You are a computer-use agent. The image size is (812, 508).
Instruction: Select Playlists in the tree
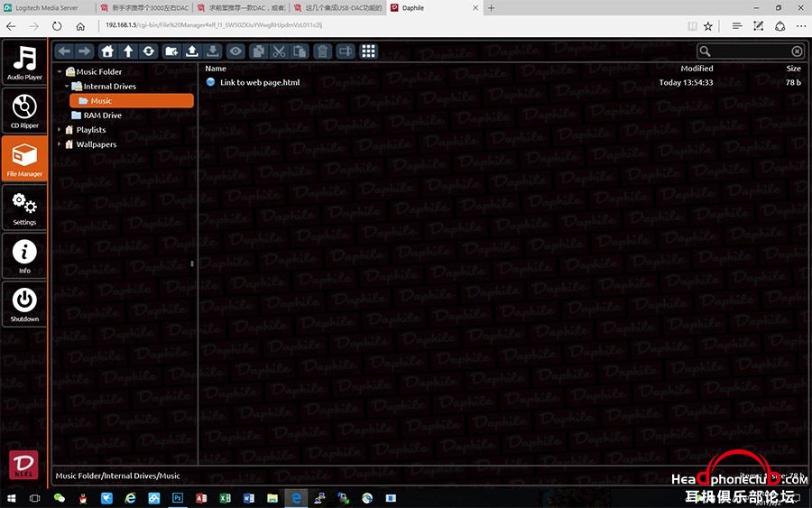coord(90,129)
